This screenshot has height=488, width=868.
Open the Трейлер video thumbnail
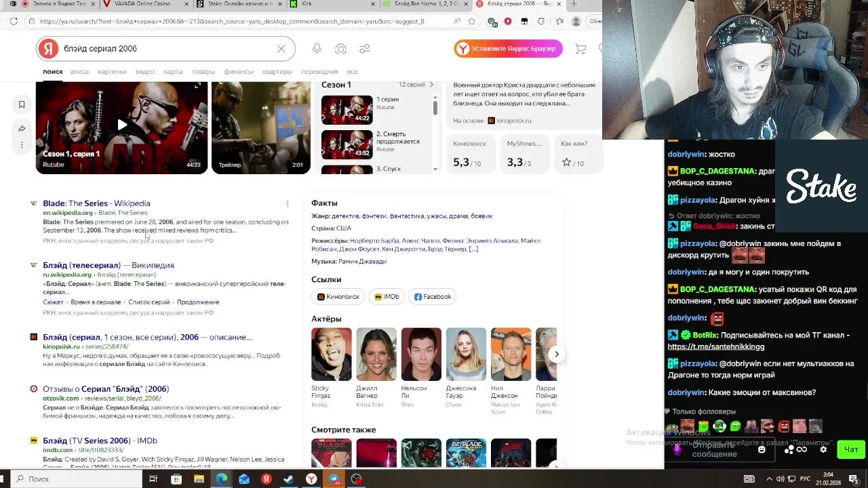(x=261, y=127)
